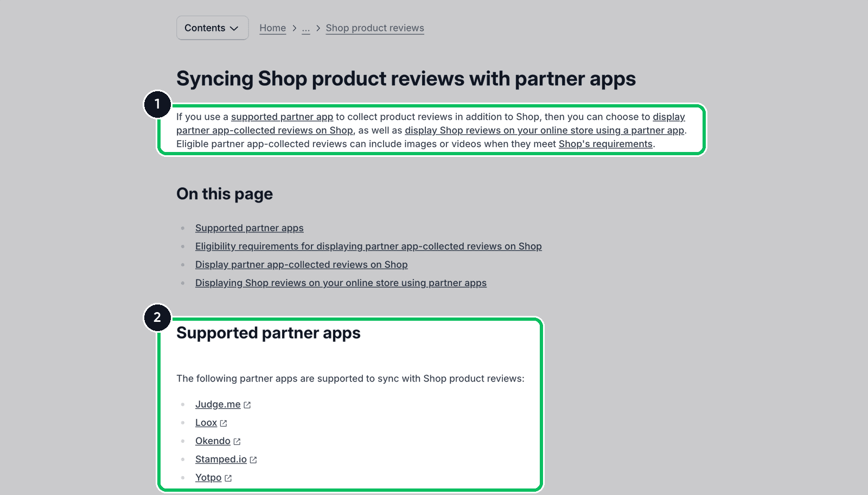Go to the Home breadcrumb link

[272, 28]
